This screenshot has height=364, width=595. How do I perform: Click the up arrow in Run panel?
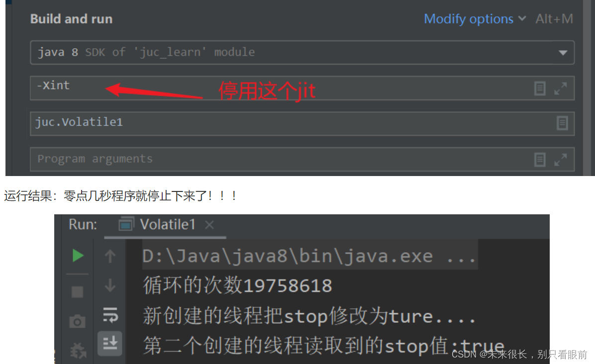click(x=110, y=256)
